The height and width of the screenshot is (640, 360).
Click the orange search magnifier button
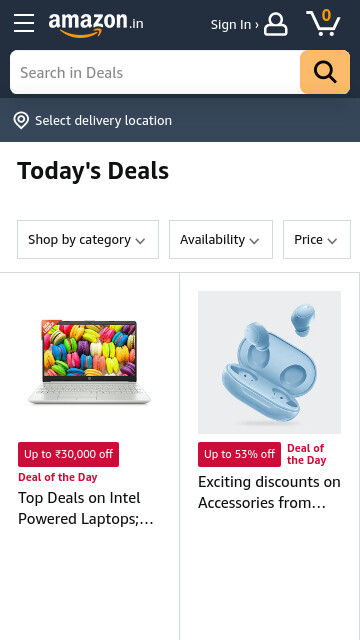(325, 72)
